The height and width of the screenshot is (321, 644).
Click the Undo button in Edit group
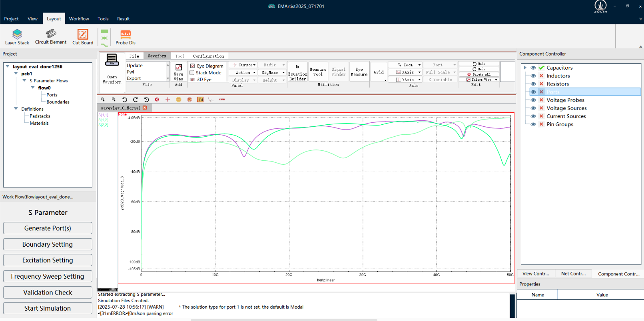(479, 64)
